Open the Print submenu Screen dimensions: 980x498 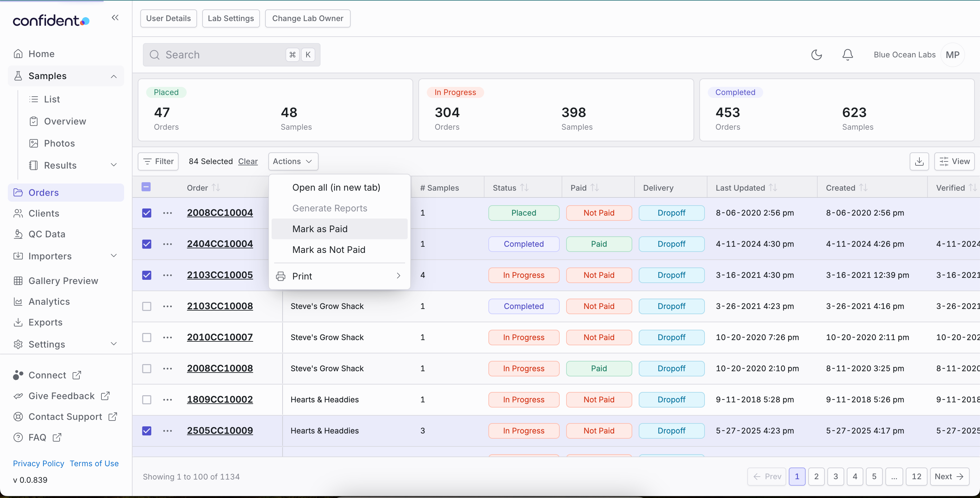click(339, 277)
